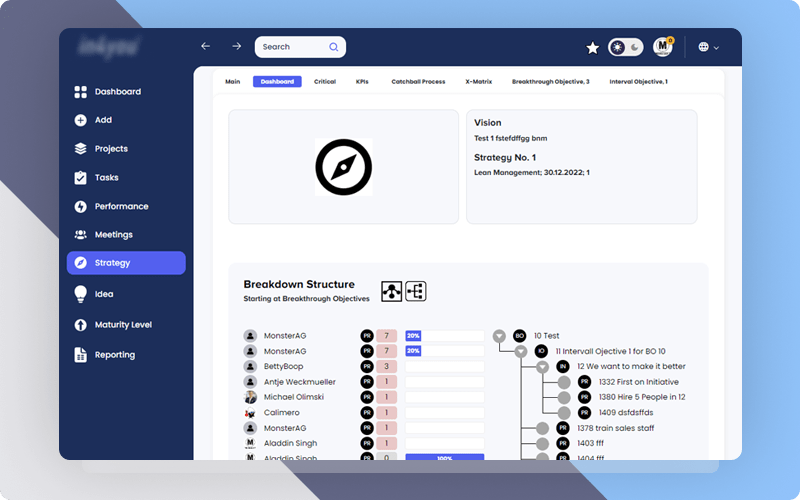Open Meetings in the sidebar

104,235
